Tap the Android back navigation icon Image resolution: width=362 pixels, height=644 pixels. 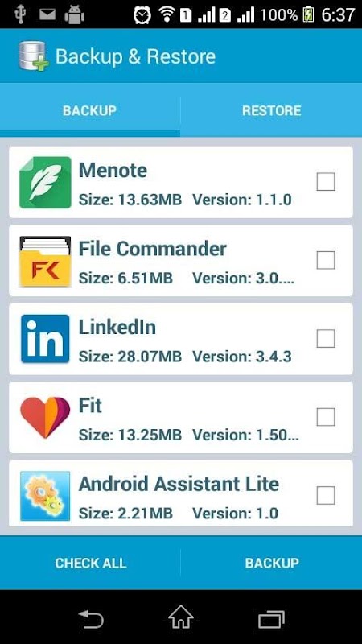[x=90, y=619]
